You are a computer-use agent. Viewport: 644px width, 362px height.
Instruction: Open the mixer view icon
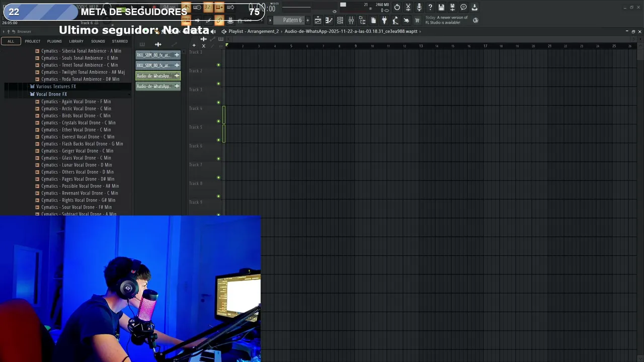[351, 20]
